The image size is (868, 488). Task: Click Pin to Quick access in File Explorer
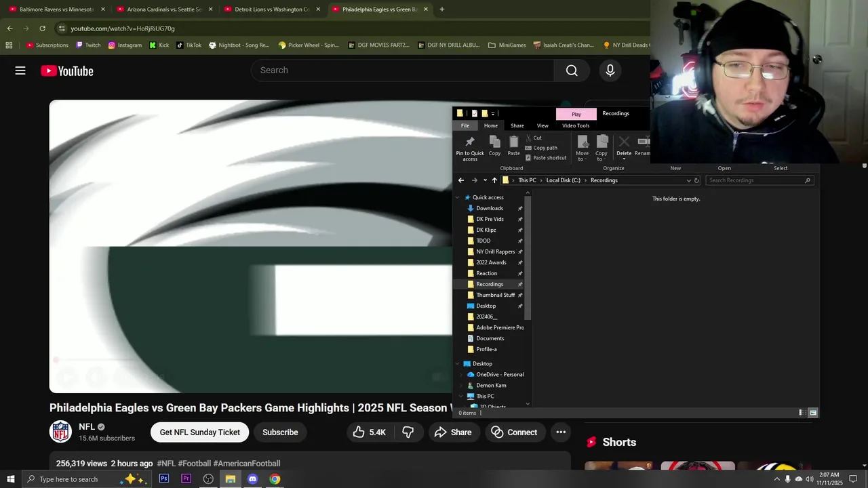pyautogui.click(x=470, y=148)
